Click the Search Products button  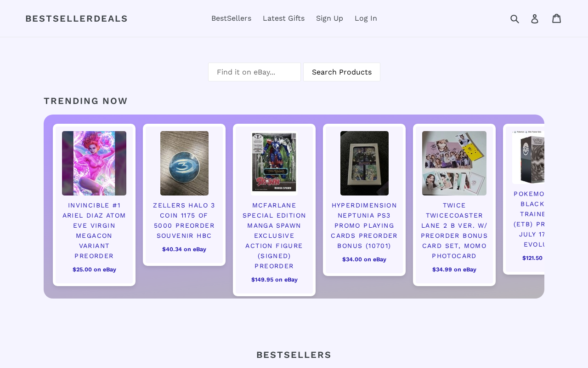point(342,72)
